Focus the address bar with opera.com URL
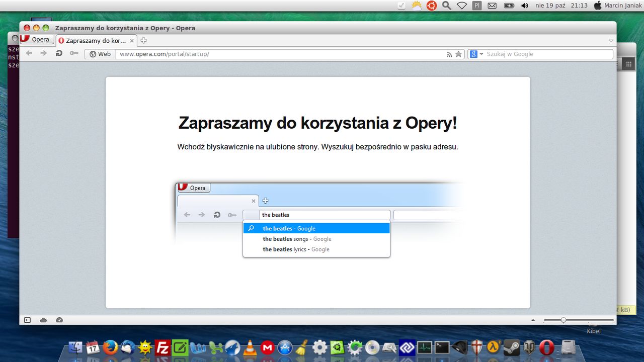 coord(279,54)
